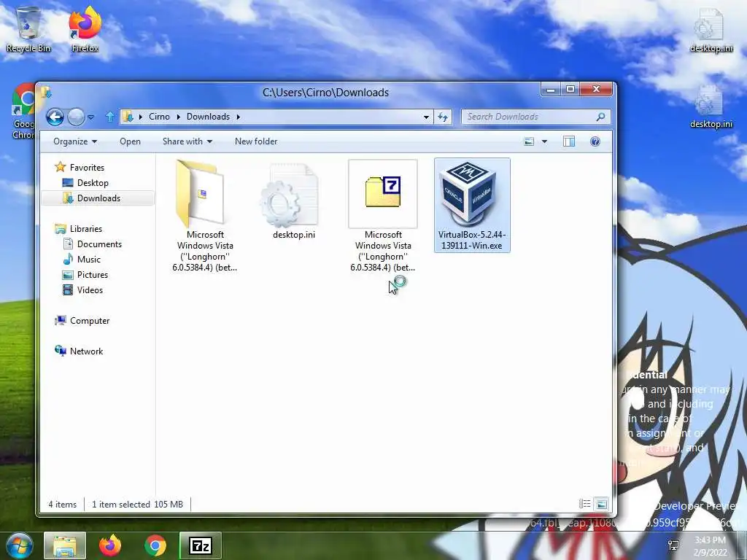
Task: Click the VirtualBox-5.2.44-139111-Win.exe filename label
Action: pos(472,240)
